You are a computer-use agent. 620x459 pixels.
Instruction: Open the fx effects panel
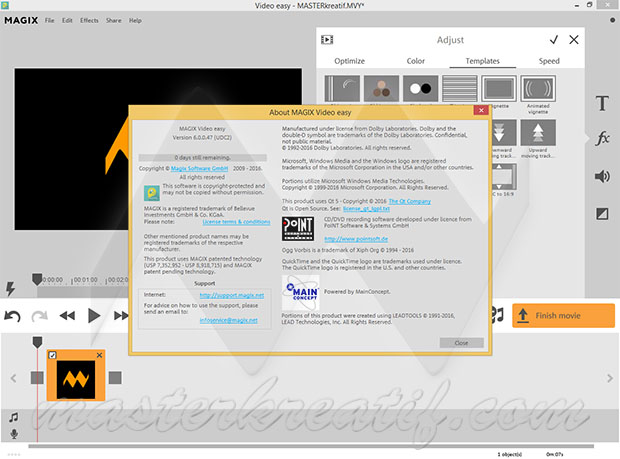[603, 138]
